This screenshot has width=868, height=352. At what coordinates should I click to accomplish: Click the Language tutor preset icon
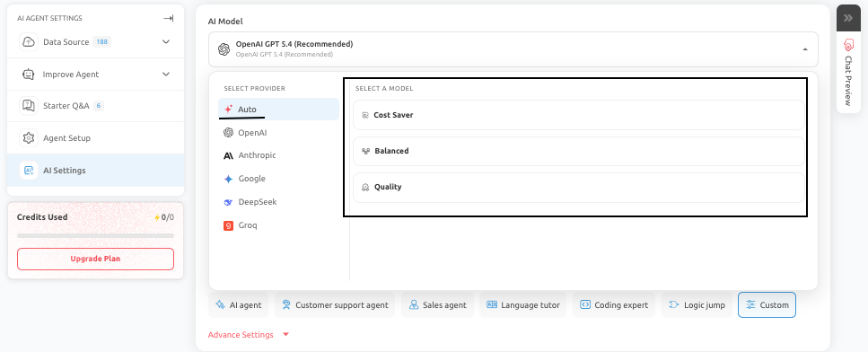click(492, 305)
